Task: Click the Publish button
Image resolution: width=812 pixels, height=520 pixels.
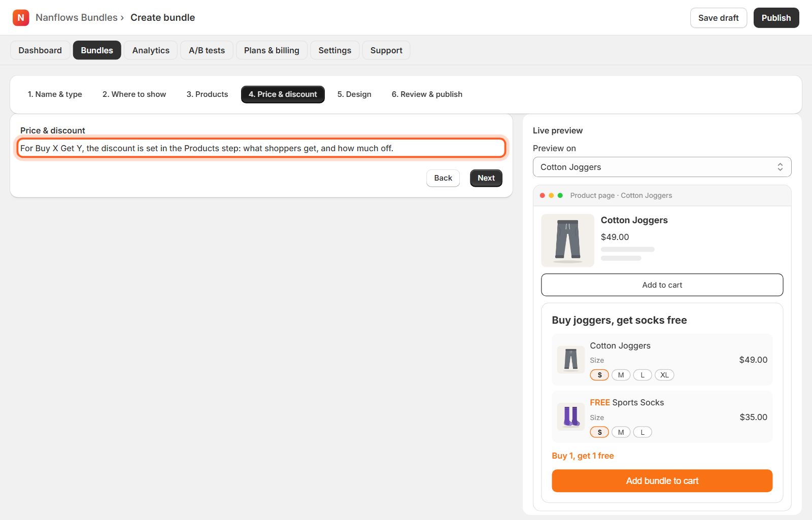Action: point(776,18)
